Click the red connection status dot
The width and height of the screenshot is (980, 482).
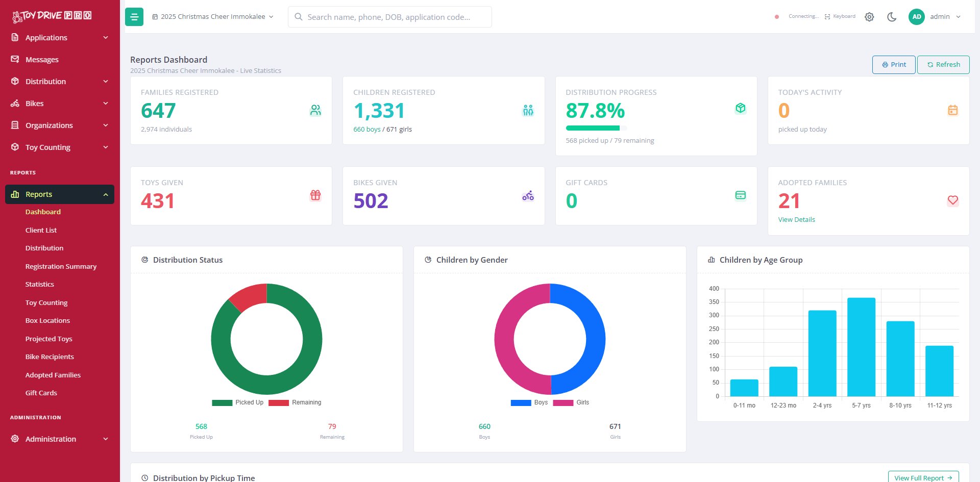pyautogui.click(x=777, y=17)
